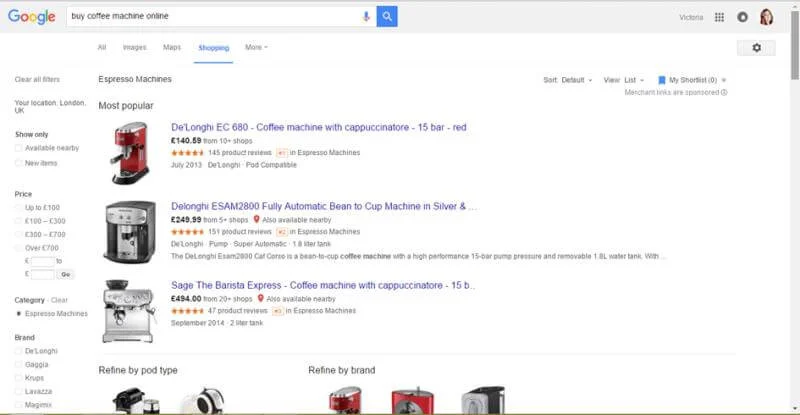This screenshot has height=415, width=800.
Task: Click the My Shortlist bookmark icon
Action: (x=662, y=80)
